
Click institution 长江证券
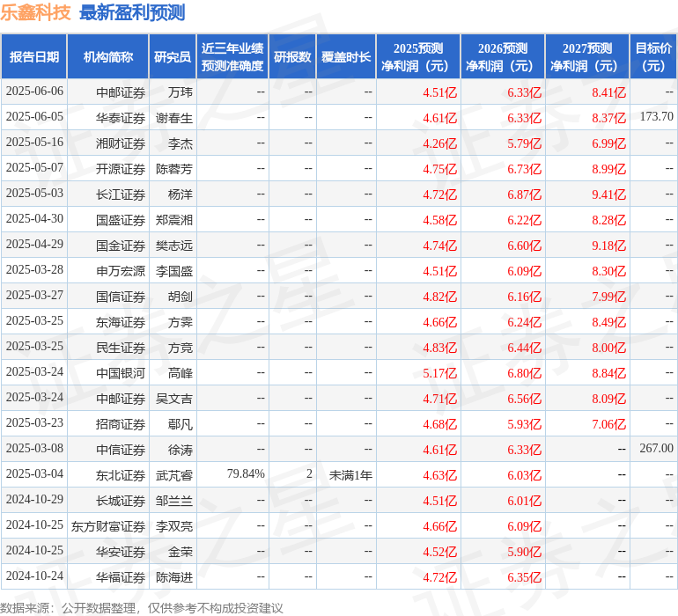tap(121, 194)
